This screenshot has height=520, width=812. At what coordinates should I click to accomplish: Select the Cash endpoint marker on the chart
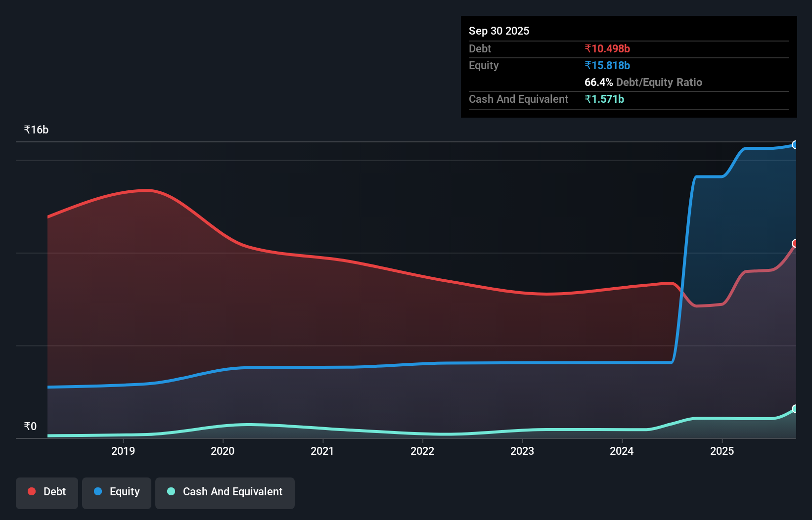[795, 408]
